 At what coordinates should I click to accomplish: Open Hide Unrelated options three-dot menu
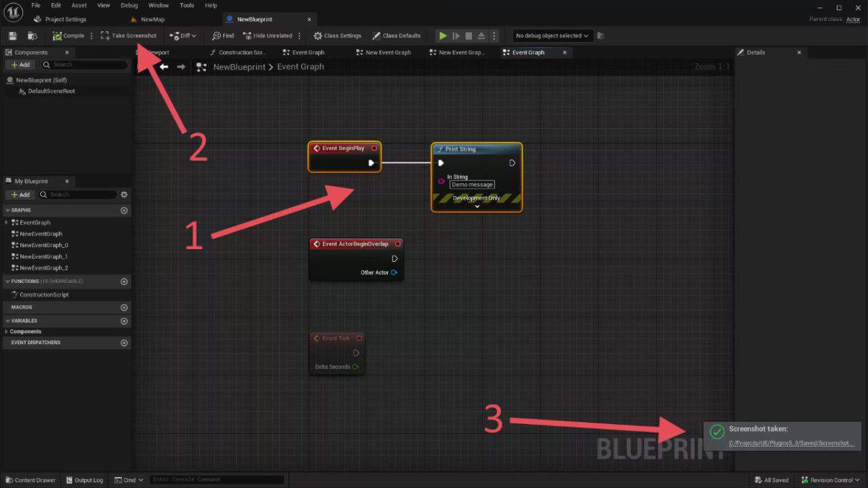[x=300, y=36]
